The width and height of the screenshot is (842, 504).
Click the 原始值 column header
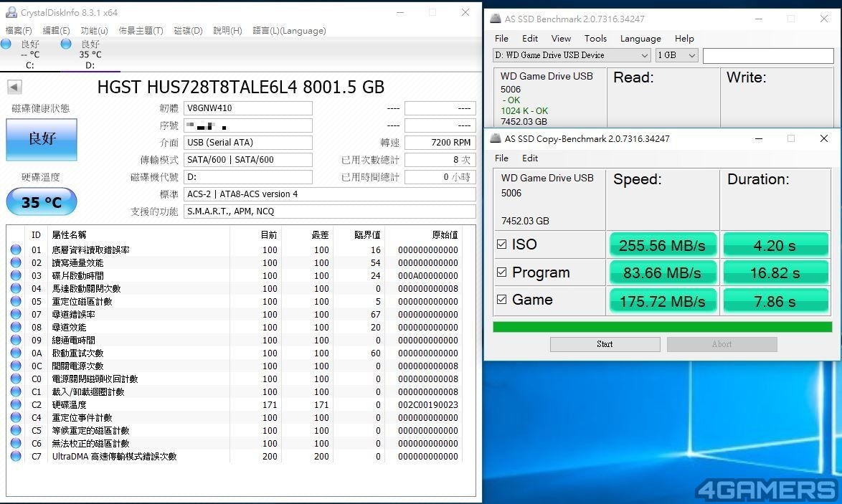pyautogui.click(x=445, y=234)
